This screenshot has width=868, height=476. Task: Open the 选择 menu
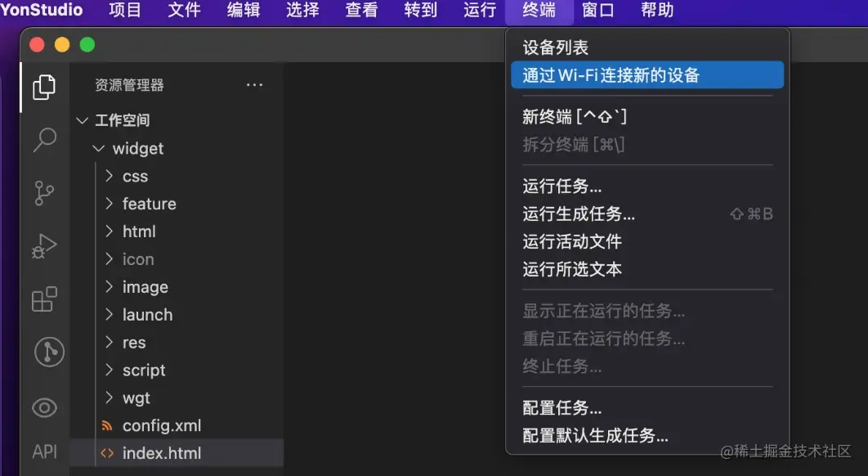302,10
